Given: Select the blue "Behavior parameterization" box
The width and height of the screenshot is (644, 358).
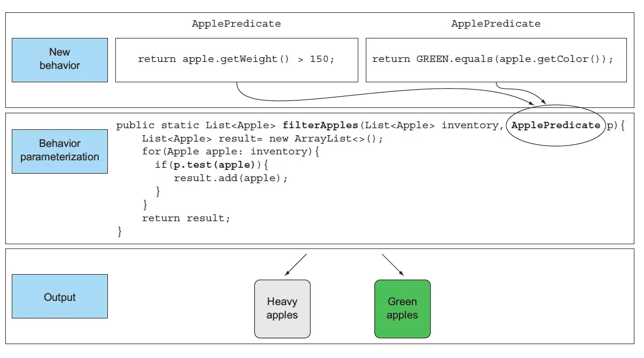Looking at the screenshot, I should [x=59, y=150].
